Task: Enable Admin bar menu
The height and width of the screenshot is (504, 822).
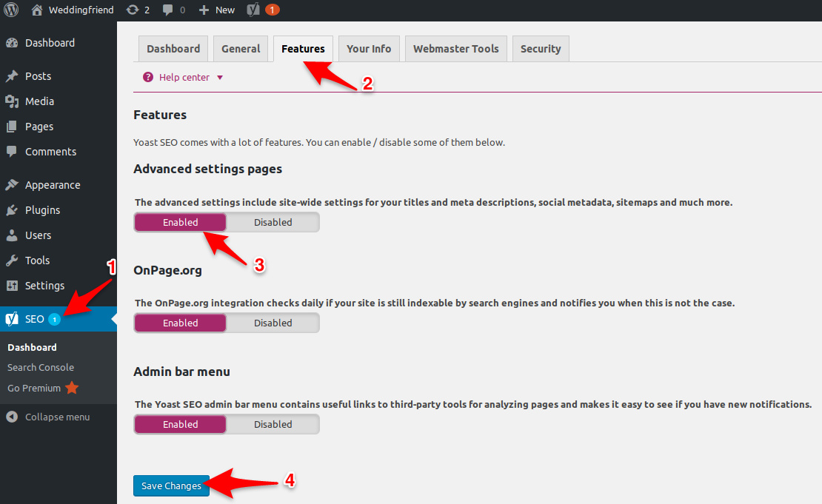Action: point(181,424)
